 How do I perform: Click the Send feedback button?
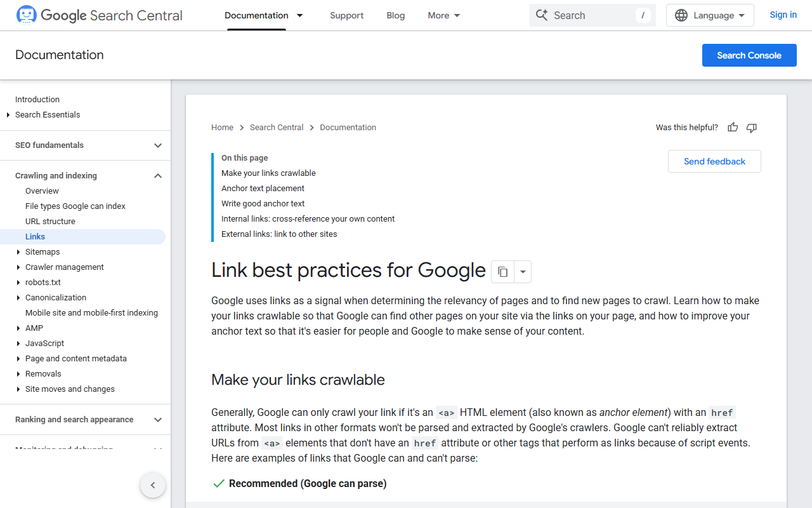[714, 161]
